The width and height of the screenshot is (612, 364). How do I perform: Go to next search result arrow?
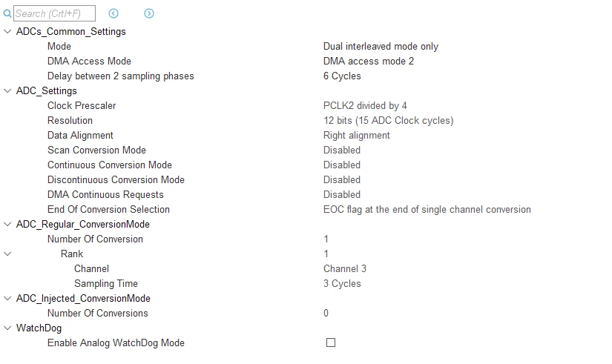click(x=148, y=13)
